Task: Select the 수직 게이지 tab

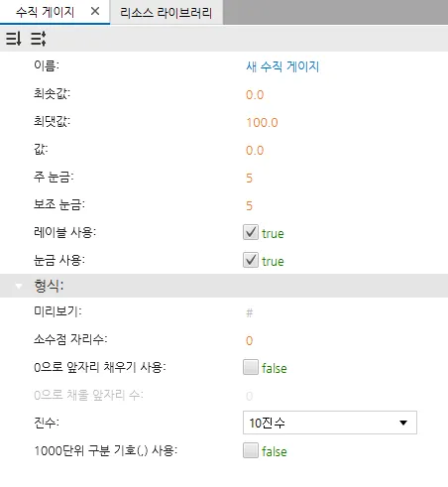Action: [45, 12]
